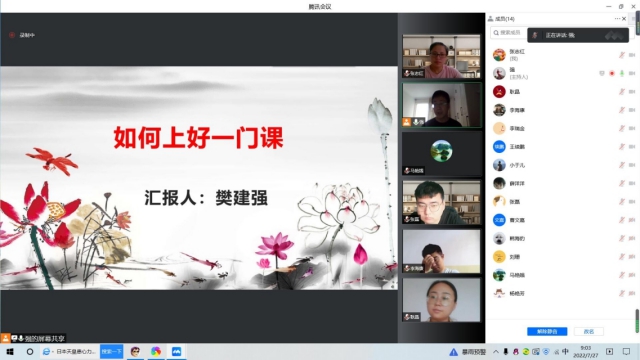Toggle microphone icon in 张迪红 row
The image size is (640, 360).
[622, 55]
